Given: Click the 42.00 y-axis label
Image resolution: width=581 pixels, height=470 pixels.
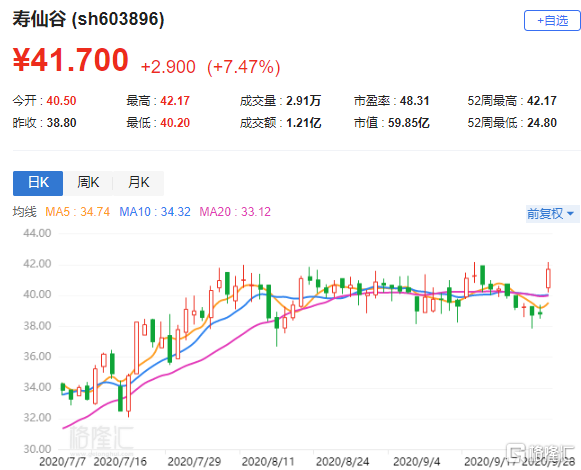Looking at the screenshot, I should pos(37,264).
